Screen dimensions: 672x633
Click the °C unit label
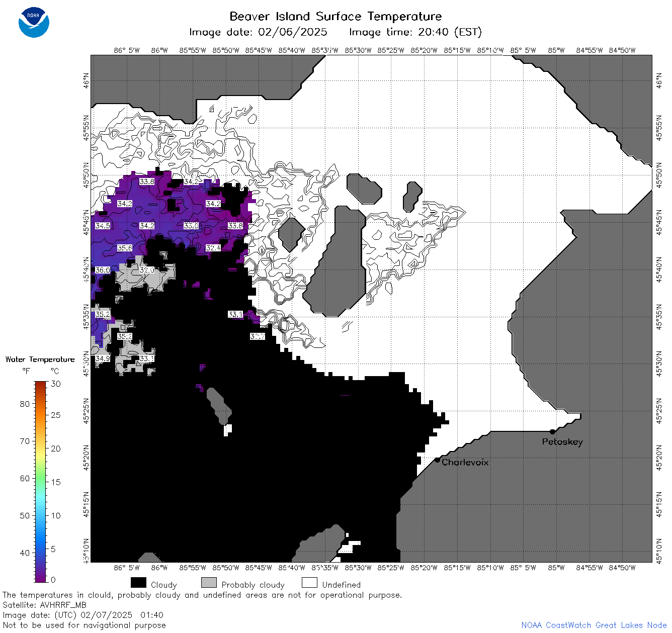55,371
